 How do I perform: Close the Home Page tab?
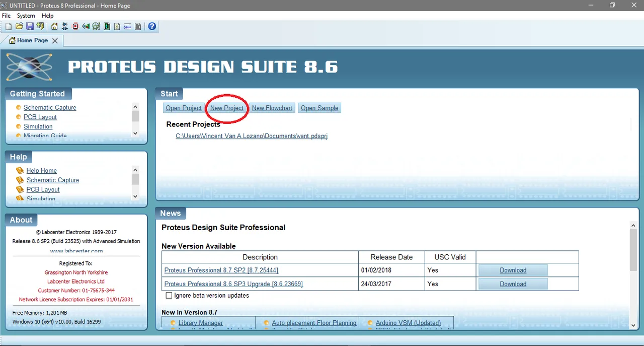pyautogui.click(x=55, y=41)
